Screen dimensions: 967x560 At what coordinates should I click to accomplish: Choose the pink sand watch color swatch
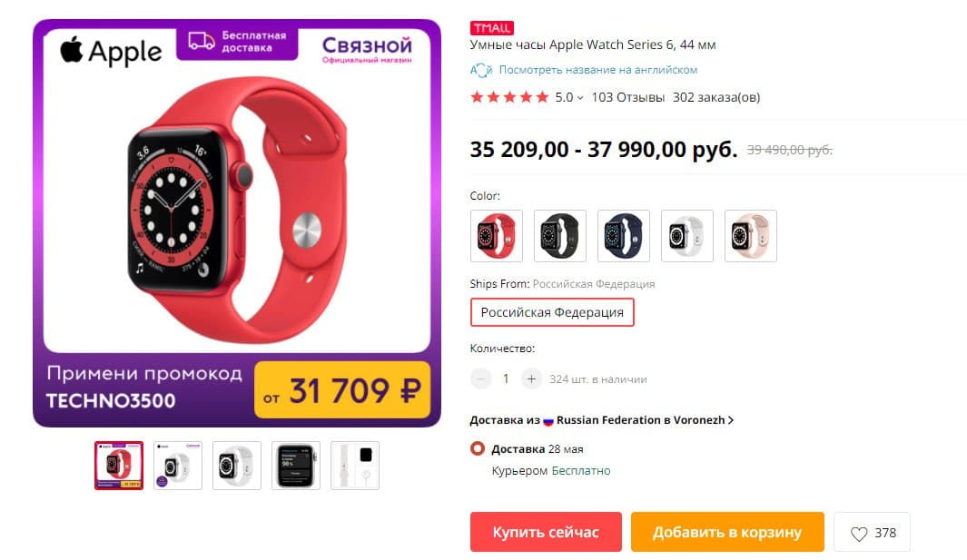point(751,236)
